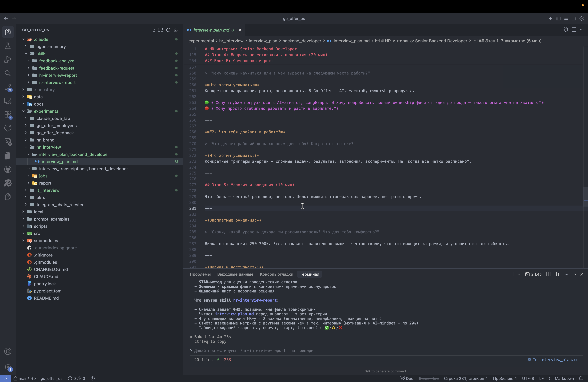Collapse all folders in explorer
Viewport: 588px width, 382px height.
click(176, 30)
